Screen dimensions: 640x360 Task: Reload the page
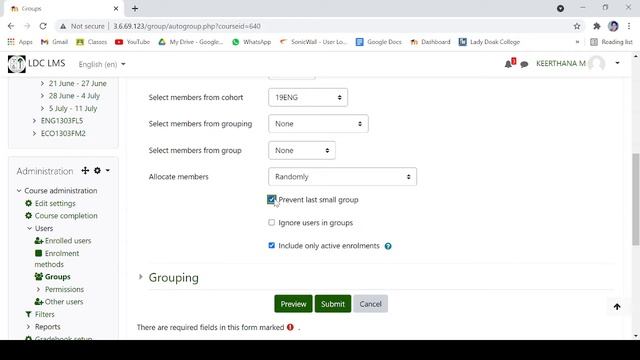(43, 26)
